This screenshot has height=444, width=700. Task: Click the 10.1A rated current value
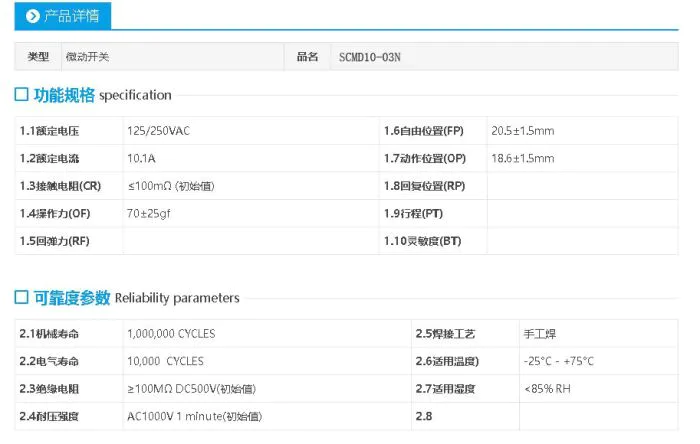tap(141, 158)
